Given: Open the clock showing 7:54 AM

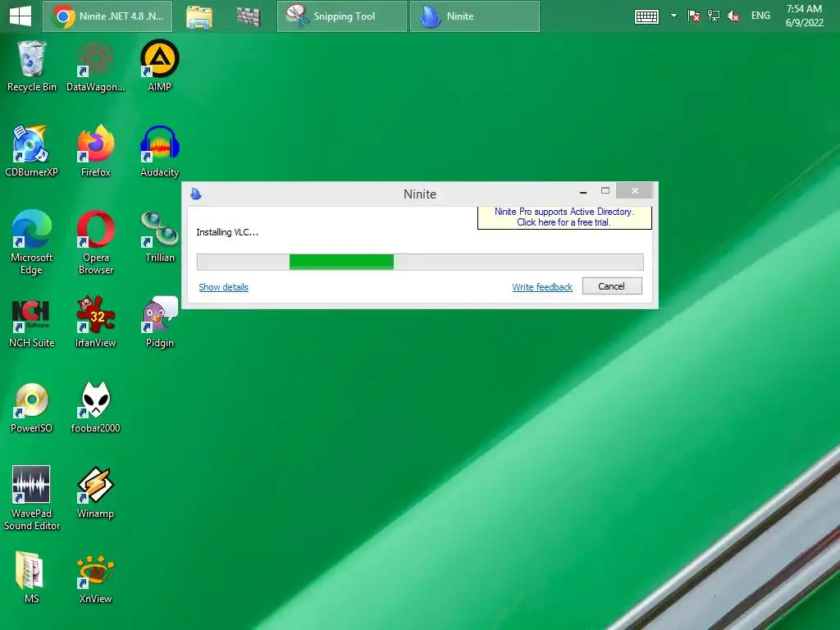Looking at the screenshot, I should click(804, 16).
